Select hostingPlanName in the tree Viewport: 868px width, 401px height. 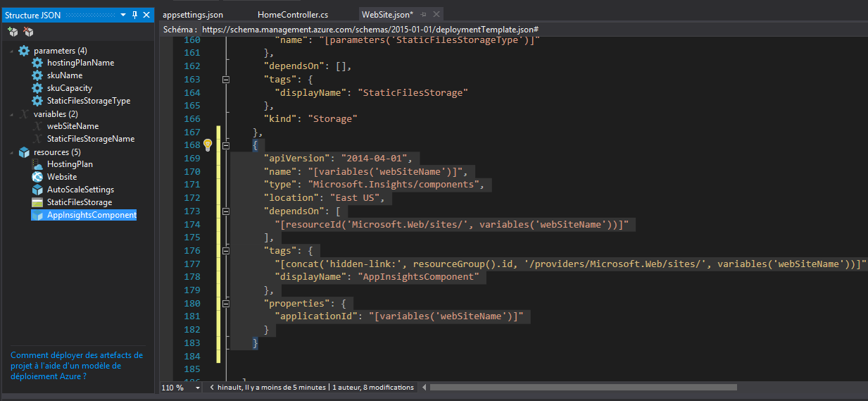tap(80, 63)
